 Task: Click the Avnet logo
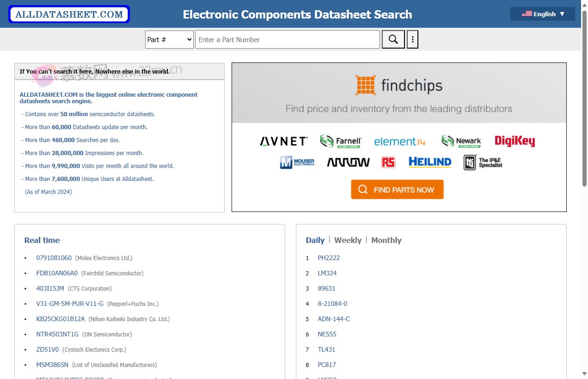(283, 141)
